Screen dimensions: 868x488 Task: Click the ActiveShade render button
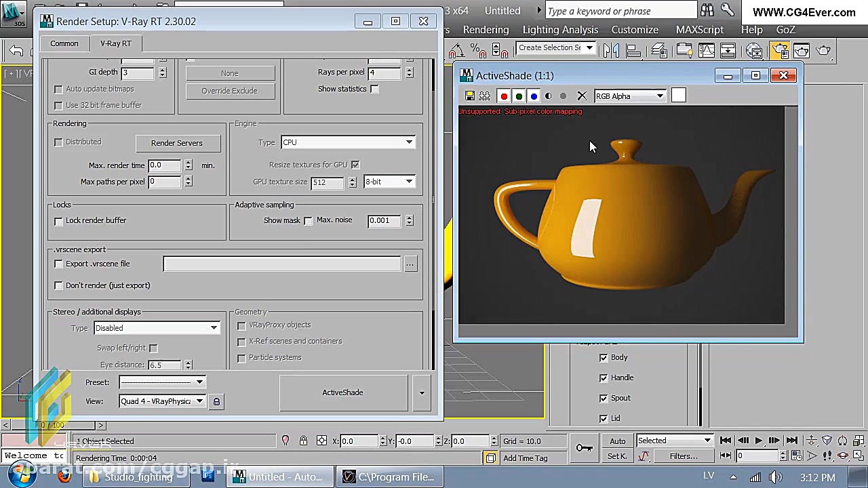[x=343, y=392]
